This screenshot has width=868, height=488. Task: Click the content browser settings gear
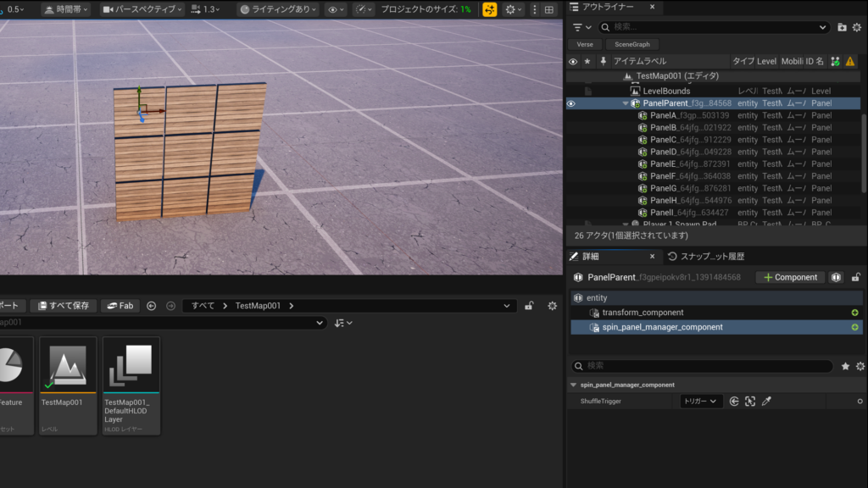552,306
